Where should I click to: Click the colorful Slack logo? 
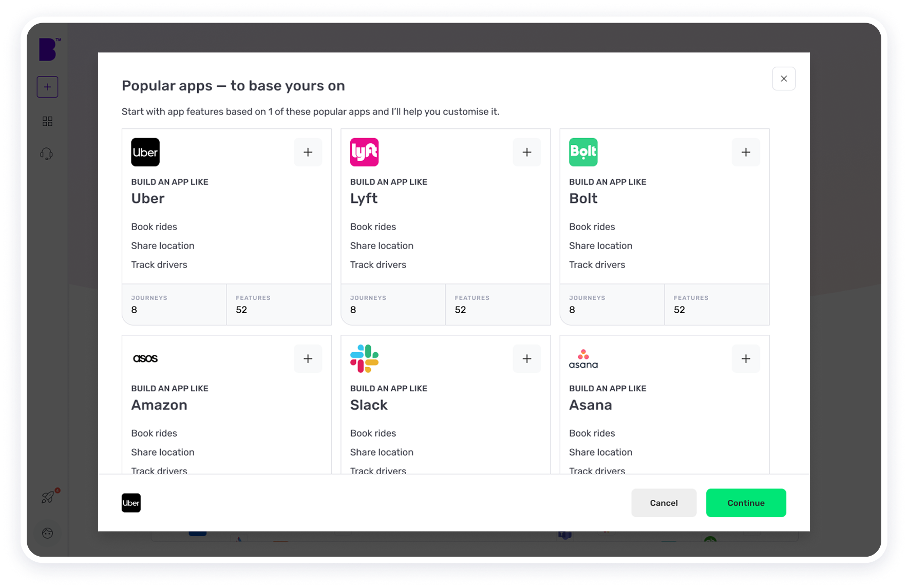[364, 358]
